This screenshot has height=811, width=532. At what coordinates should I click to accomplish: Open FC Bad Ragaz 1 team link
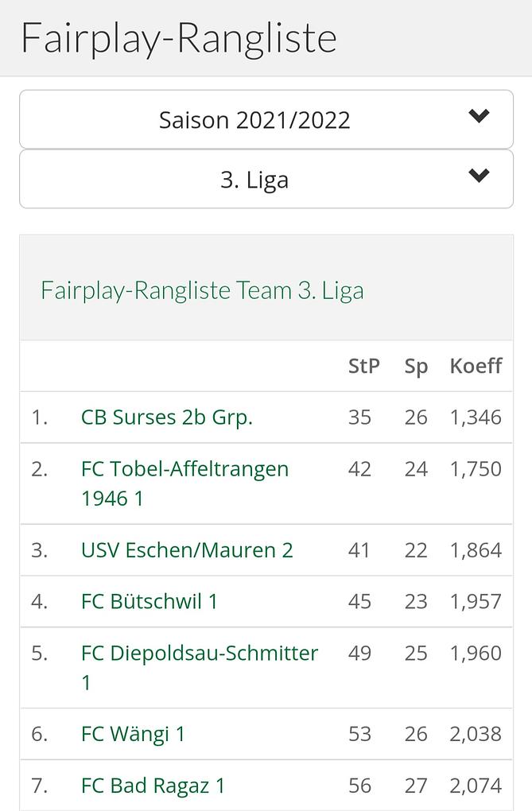tap(153, 786)
